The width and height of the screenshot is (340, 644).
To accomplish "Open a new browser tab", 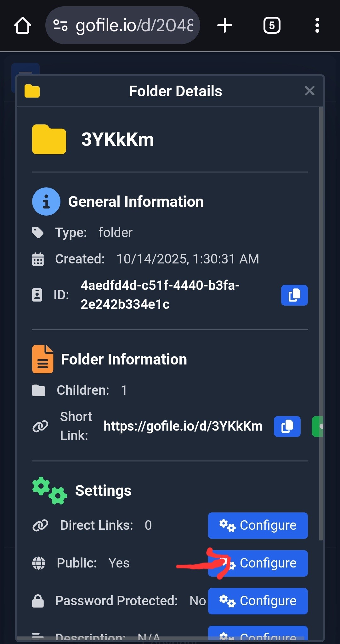I will coord(225,25).
